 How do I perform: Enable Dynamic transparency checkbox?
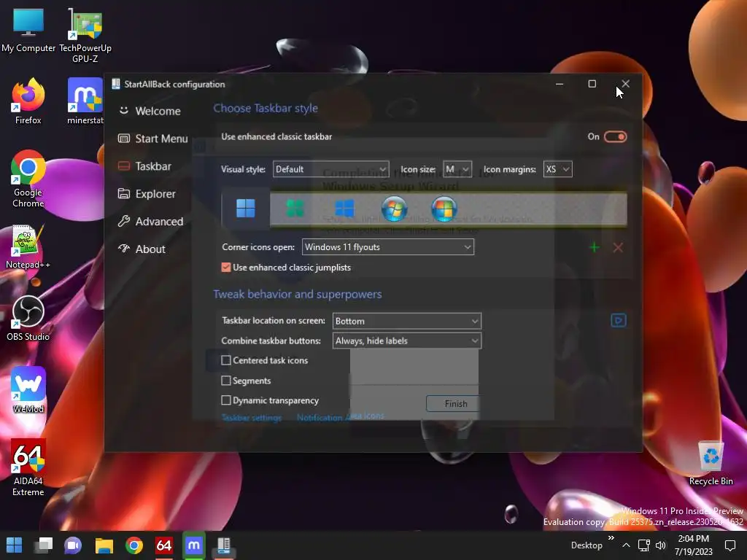[226, 400]
